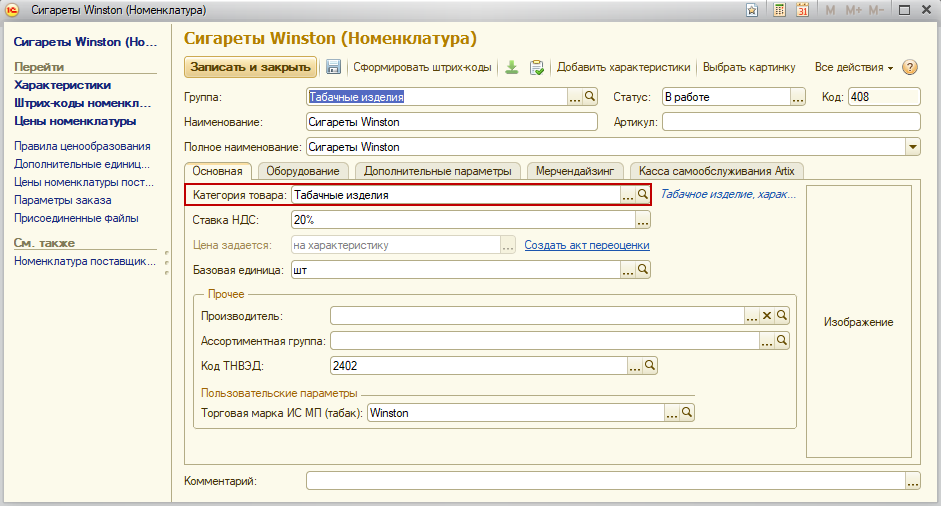Click magnifier icon for Категория товара
941x506 pixels.
643,195
